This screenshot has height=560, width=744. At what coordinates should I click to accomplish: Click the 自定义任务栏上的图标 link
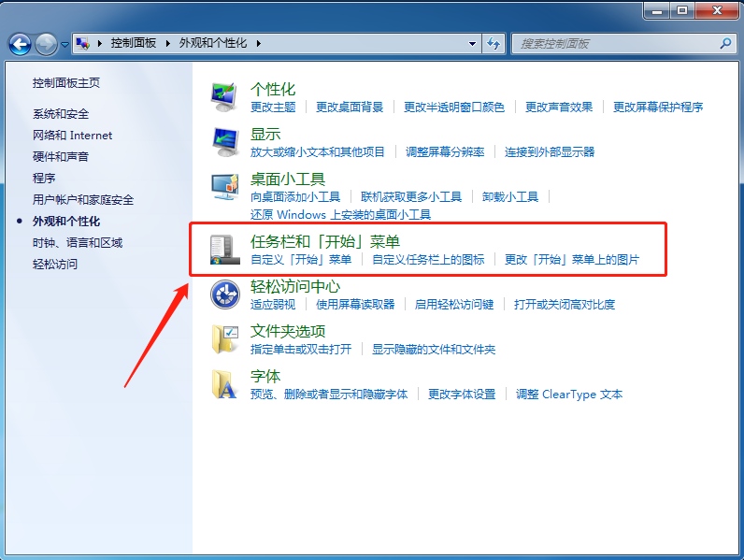[x=428, y=260]
